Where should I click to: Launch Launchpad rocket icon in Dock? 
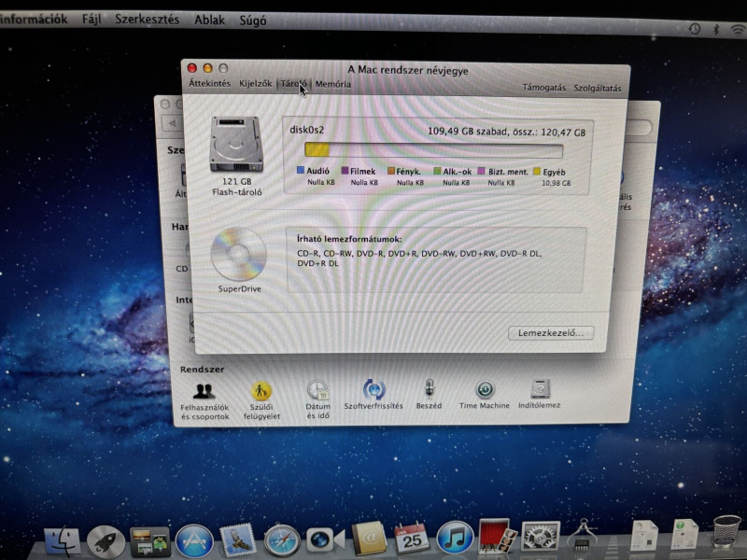pyautogui.click(x=106, y=542)
